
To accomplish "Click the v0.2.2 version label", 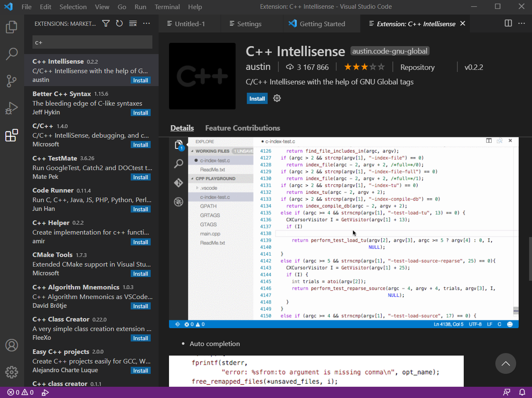I will click(x=474, y=67).
